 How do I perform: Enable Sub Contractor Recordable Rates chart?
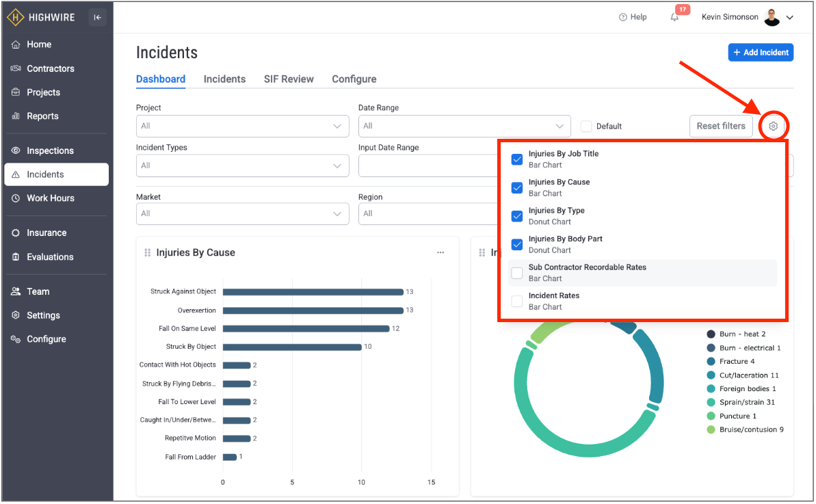tap(517, 273)
